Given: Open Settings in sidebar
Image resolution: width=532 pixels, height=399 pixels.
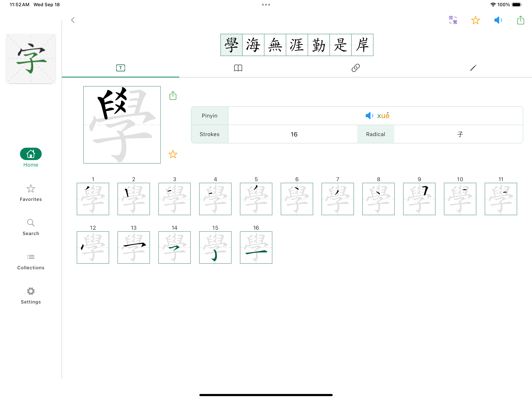Looking at the screenshot, I should pos(31,296).
